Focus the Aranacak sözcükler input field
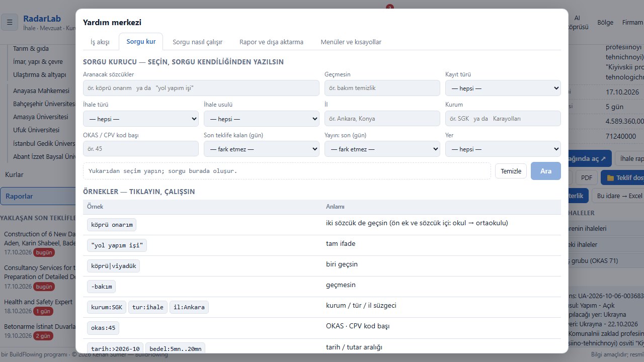644x362 pixels. point(201,88)
